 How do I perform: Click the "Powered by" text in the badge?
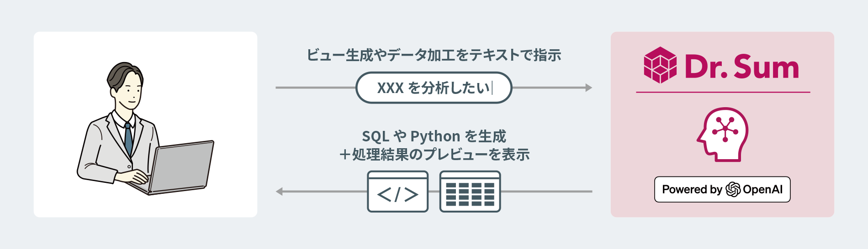point(692,189)
